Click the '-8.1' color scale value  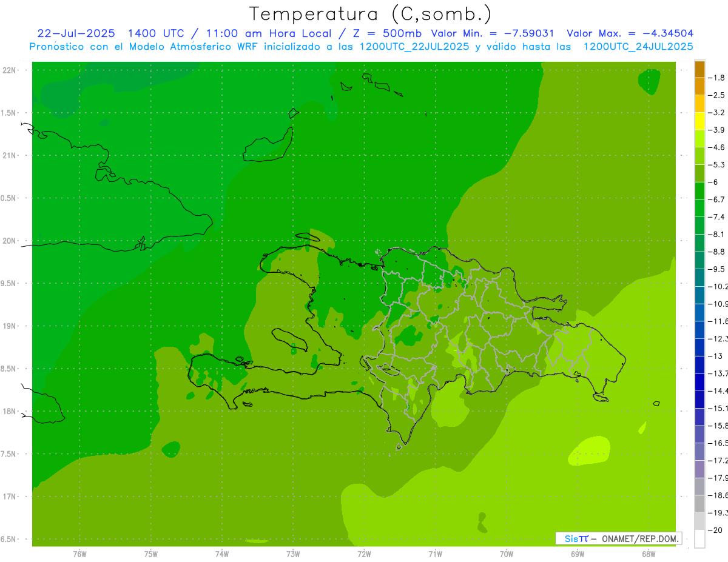pos(717,234)
